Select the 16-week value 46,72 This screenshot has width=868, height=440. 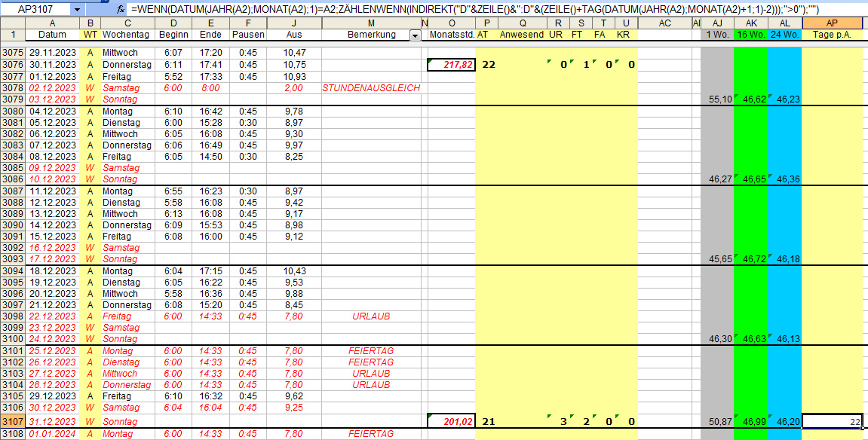pyautogui.click(x=751, y=258)
